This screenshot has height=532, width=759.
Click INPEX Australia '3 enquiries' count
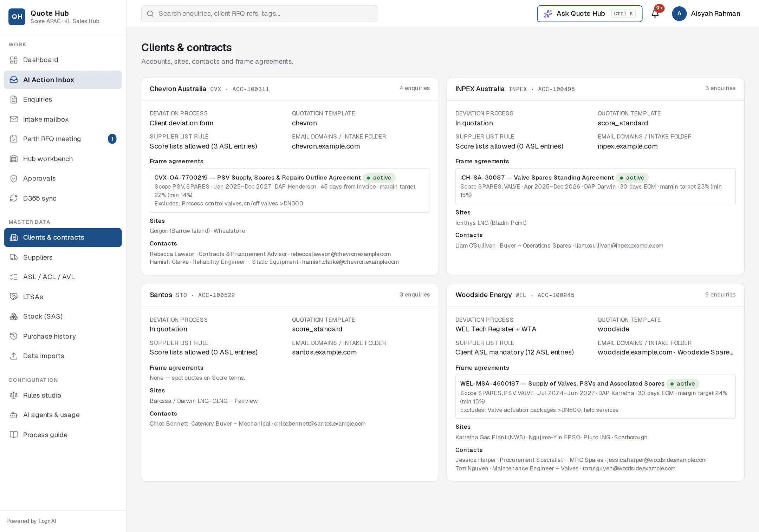(x=720, y=88)
